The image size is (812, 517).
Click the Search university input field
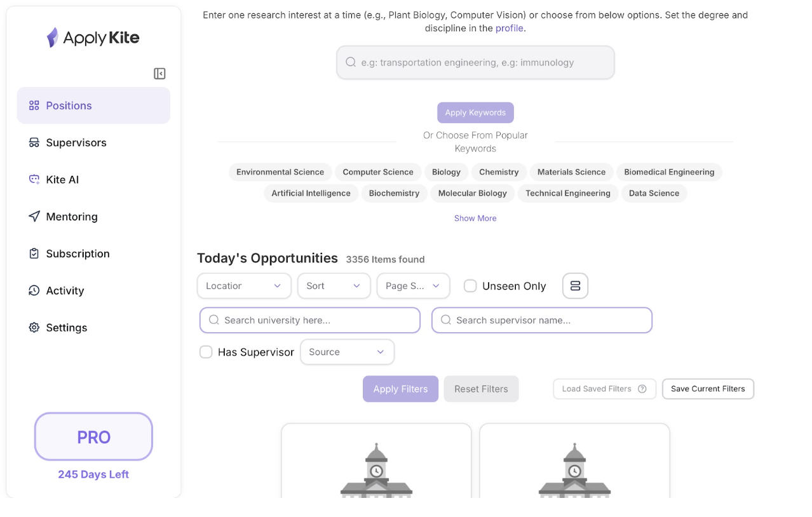coord(310,320)
